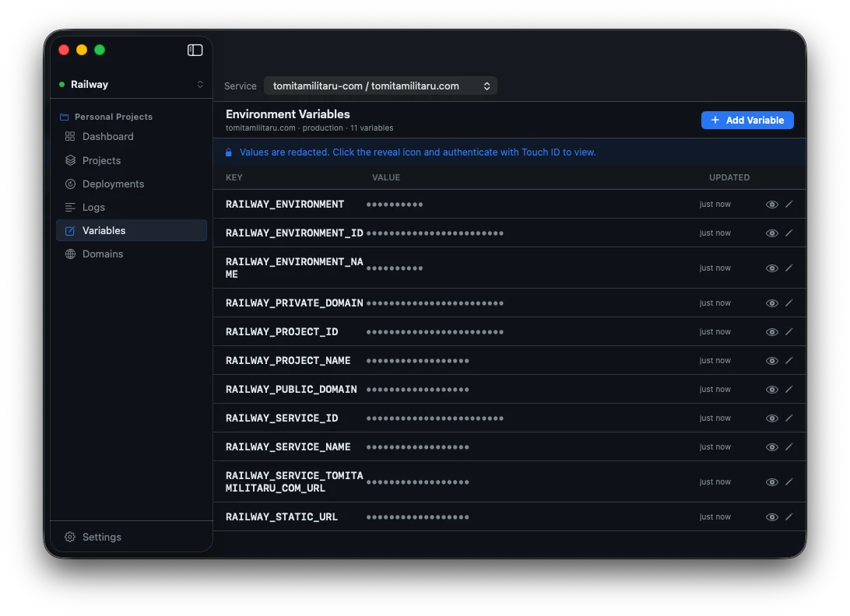
Task: Go to Deployments in the sidebar
Action: pos(114,184)
